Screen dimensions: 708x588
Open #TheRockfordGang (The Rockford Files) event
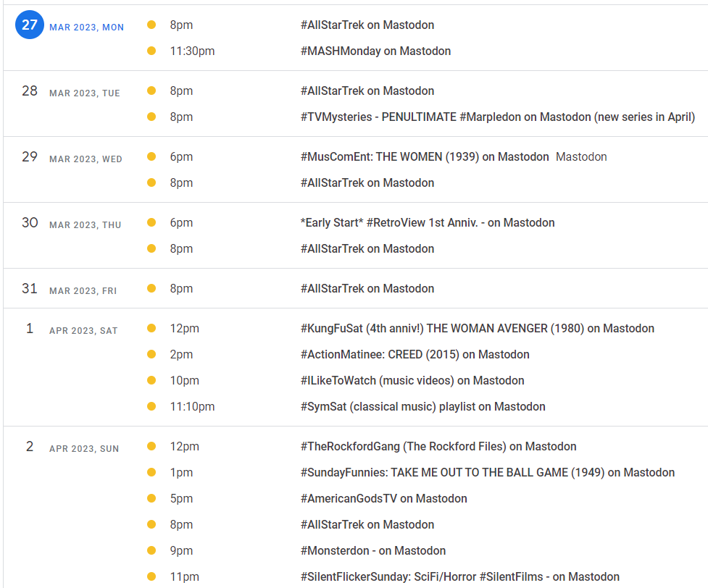[x=438, y=446]
